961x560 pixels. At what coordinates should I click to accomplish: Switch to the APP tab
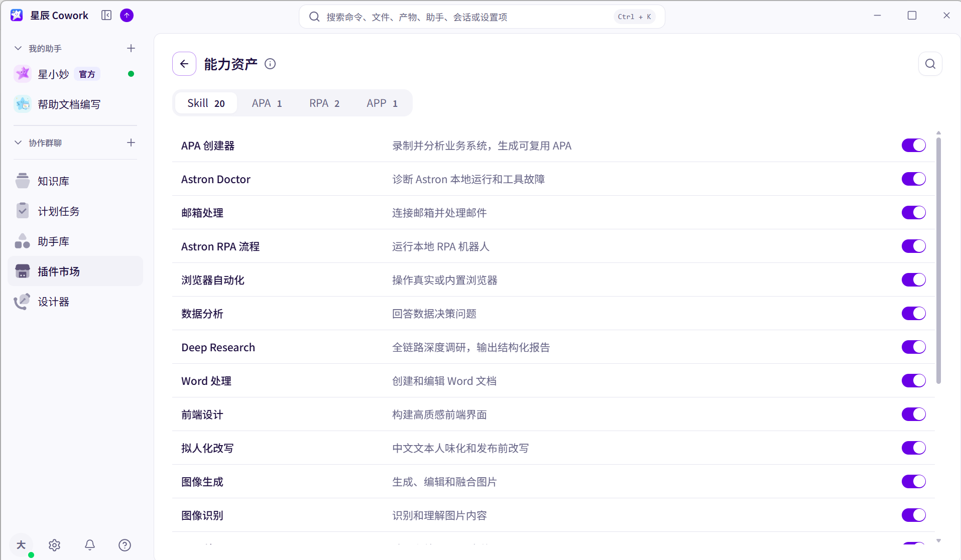[382, 103]
